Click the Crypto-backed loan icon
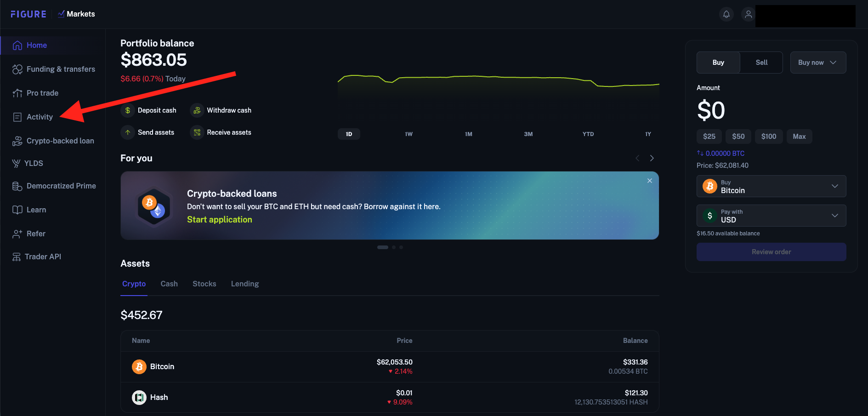The height and width of the screenshot is (416, 868). point(17,141)
